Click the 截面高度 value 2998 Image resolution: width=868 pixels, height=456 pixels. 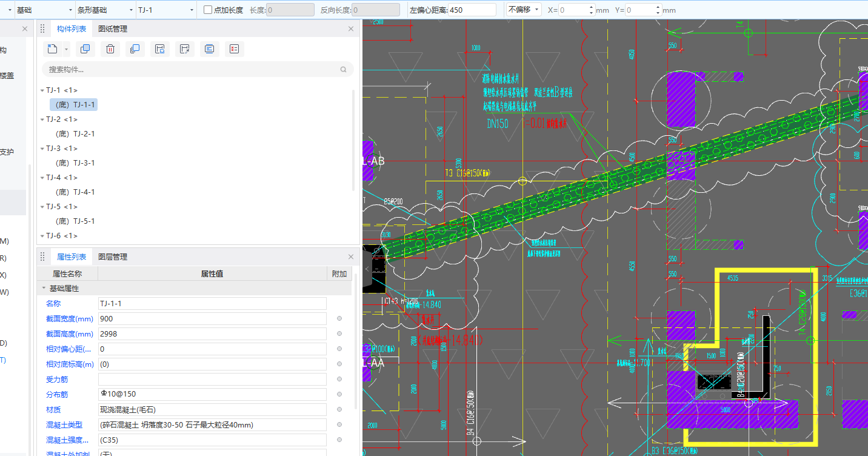tap(212, 334)
